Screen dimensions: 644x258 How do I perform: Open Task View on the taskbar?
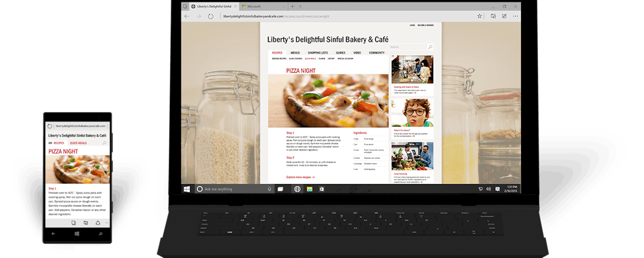(x=280, y=189)
